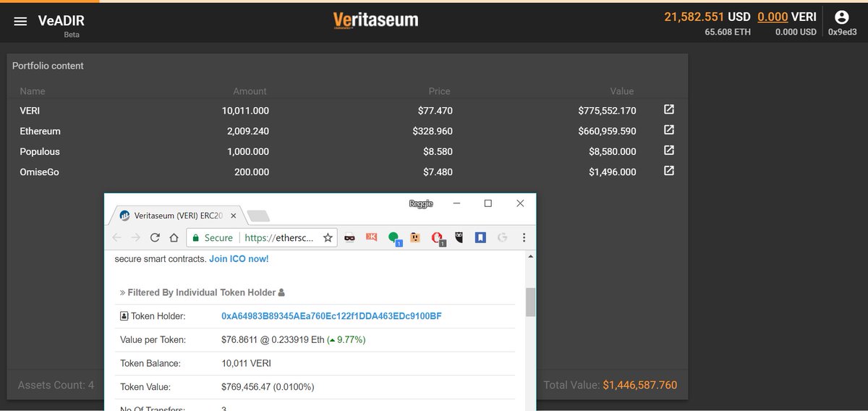Click the Value per Token amount
The width and height of the screenshot is (868, 411).
point(294,339)
